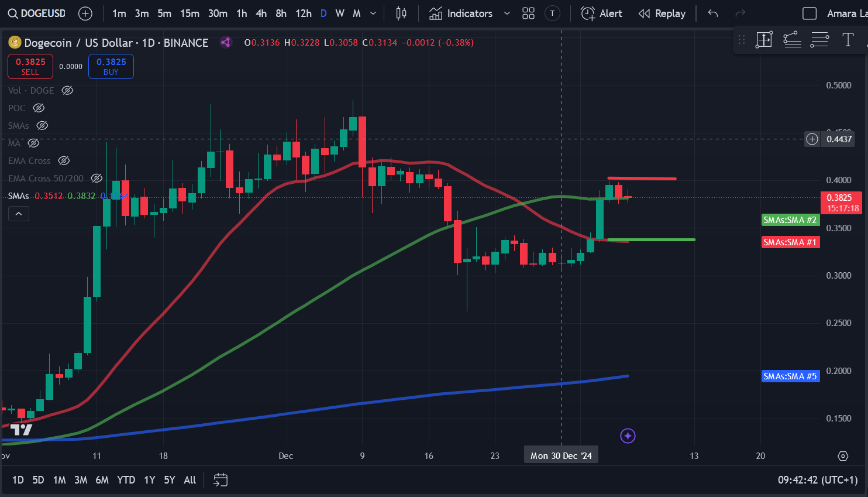
Task: Open the purple event marker on timeline
Action: [x=628, y=436]
